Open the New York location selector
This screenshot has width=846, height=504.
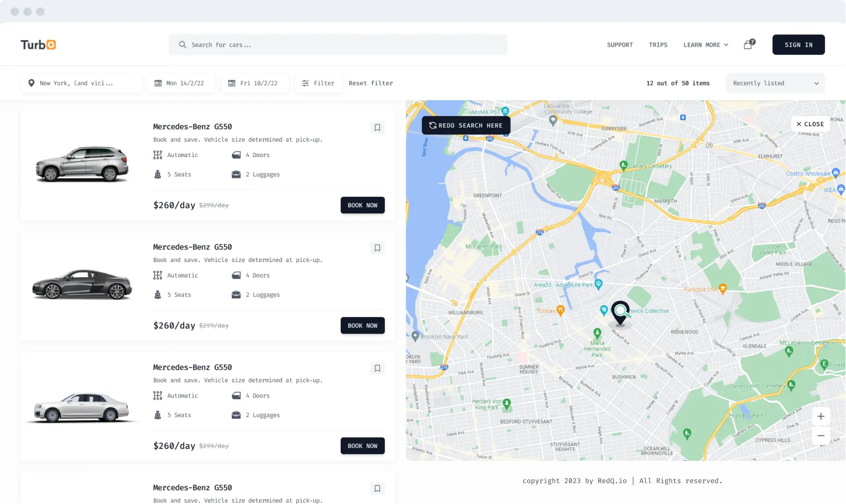[x=81, y=83]
